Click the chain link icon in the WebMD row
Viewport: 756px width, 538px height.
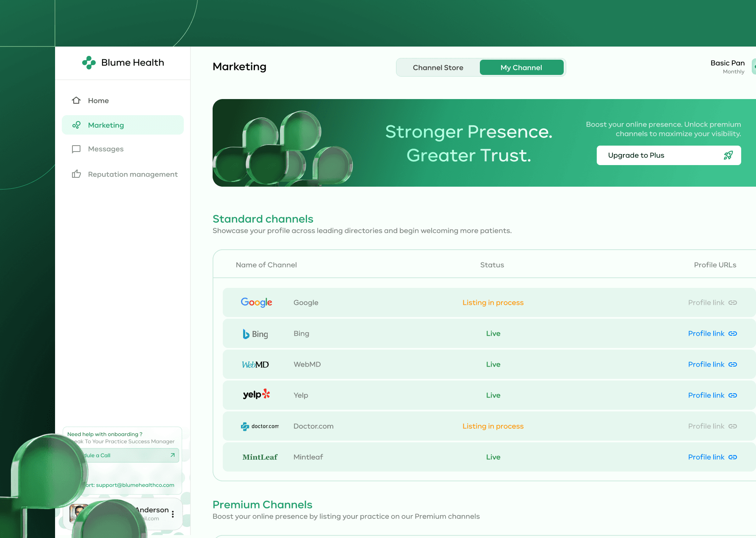pyautogui.click(x=733, y=364)
